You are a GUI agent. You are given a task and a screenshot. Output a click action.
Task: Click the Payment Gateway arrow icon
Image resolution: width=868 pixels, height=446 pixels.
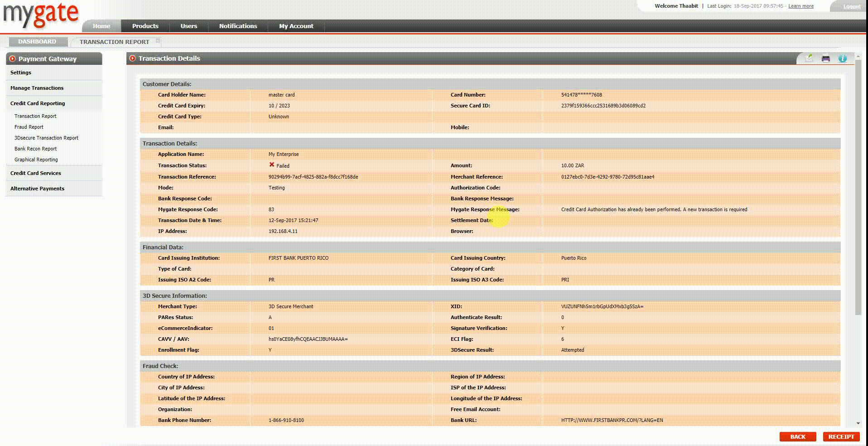point(12,59)
